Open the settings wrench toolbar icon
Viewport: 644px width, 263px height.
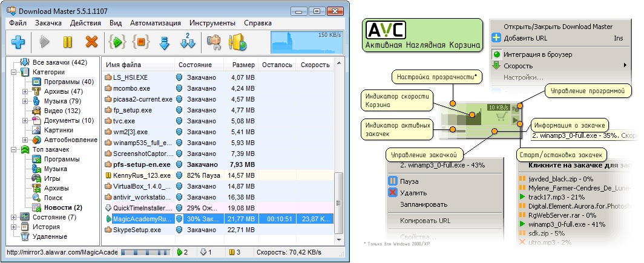[214, 42]
